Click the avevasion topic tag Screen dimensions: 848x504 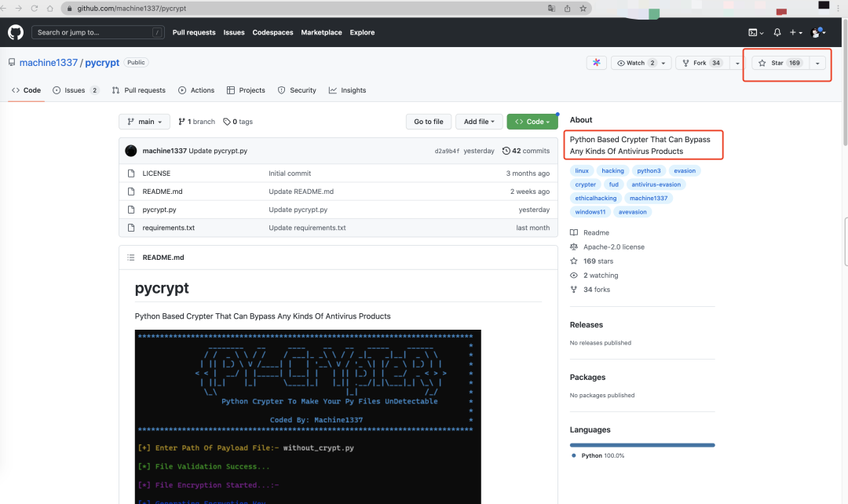(633, 212)
